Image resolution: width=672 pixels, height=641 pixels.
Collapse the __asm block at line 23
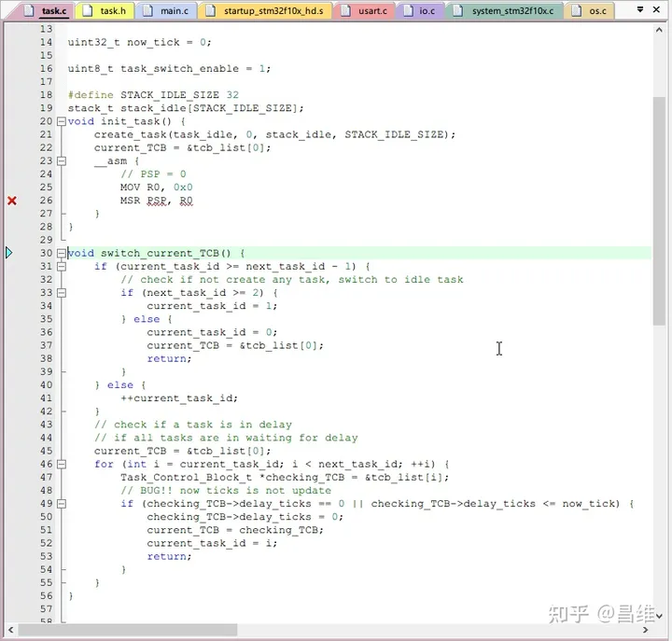pyautogui.click(x=62, y=161)
